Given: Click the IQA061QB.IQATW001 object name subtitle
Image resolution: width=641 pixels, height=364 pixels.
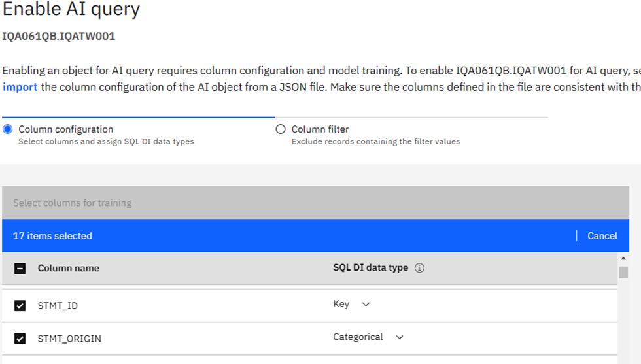Looking at the screenshot, I should point(59,36).
